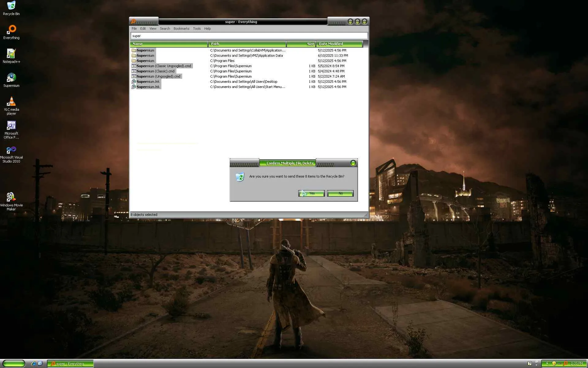Viewport: 588px width, 368px height.
Task: Select the 'Supermium (Classic).cmd' file row
Action: click(x=156, y=71)
